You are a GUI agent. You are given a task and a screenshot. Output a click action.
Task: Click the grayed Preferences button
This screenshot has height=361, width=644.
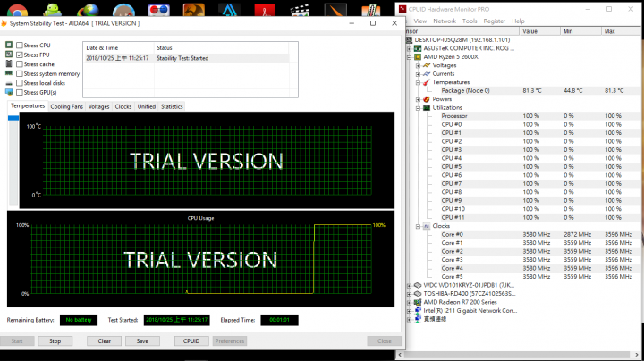coord(230,341)
